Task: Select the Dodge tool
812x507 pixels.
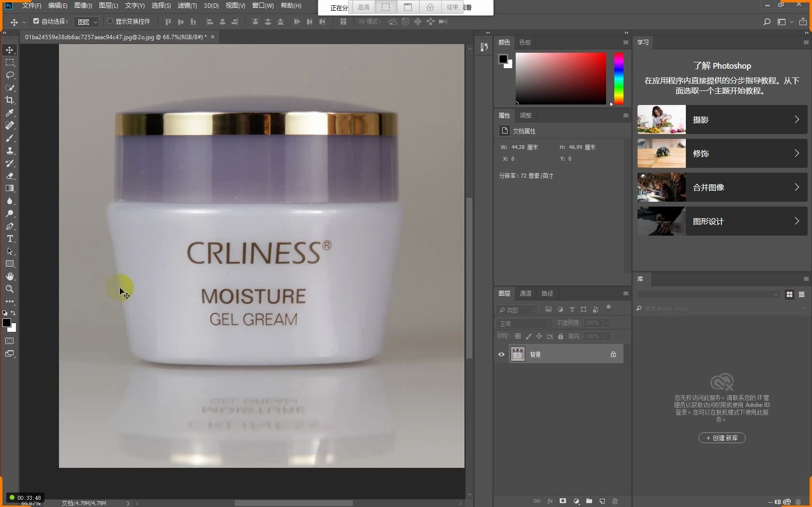Action: click(x=10, y=214)
